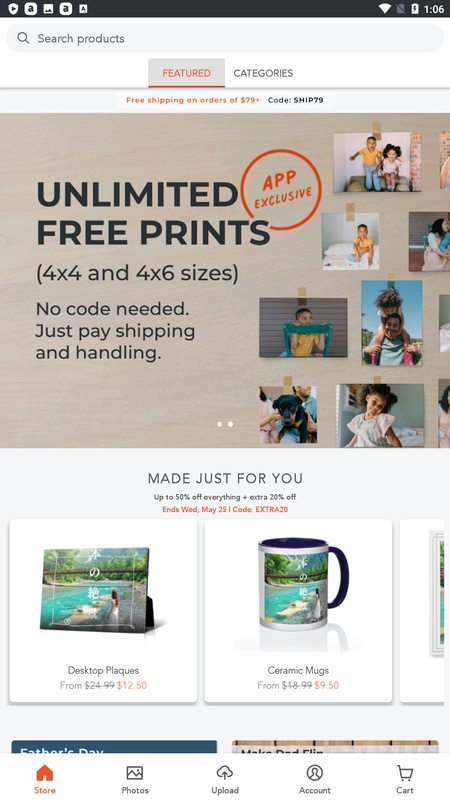The image size is (450, 800).
Task: Open the Account profile icon
Action: 315,773
